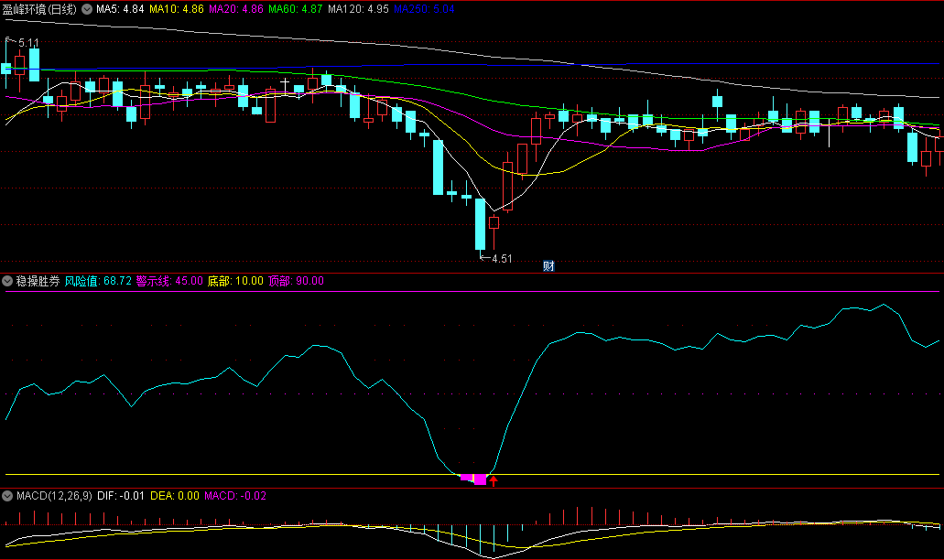This screenshot has width=944, height=560.
Task: Open the dropdown beside 盈峰环境(日线) title
Action: pos(87,9)
